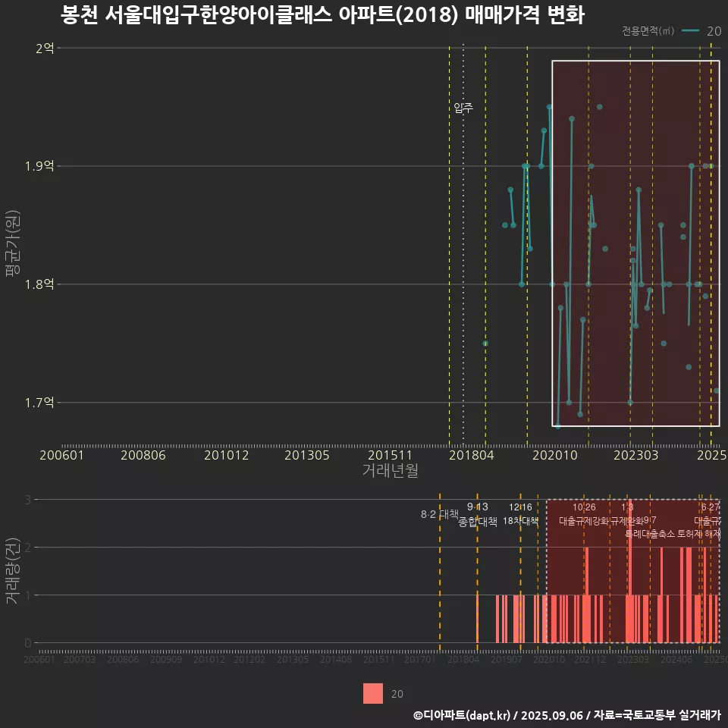Click the 201804 label on the upper x-axis
728x728 pixels.
471,455
